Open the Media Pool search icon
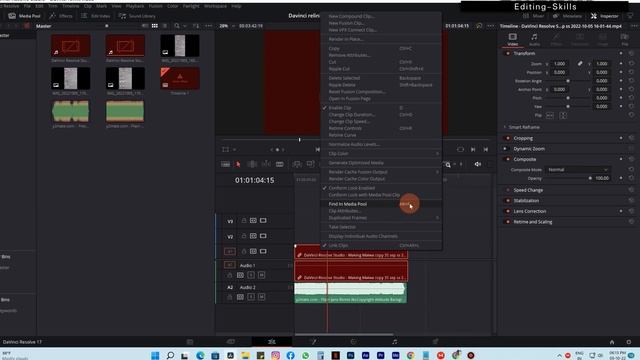 point(177,26)
